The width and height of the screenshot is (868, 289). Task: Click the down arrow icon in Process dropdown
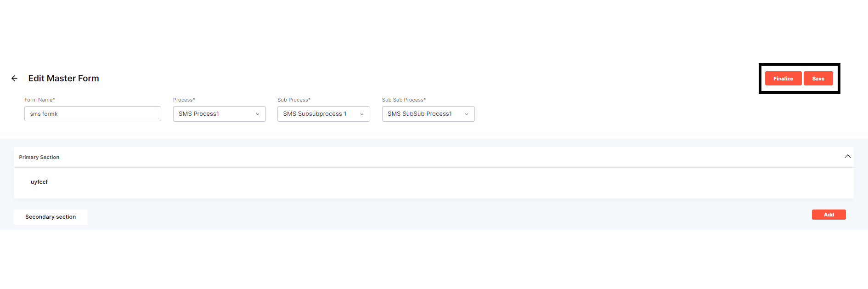tap(258, 114)
